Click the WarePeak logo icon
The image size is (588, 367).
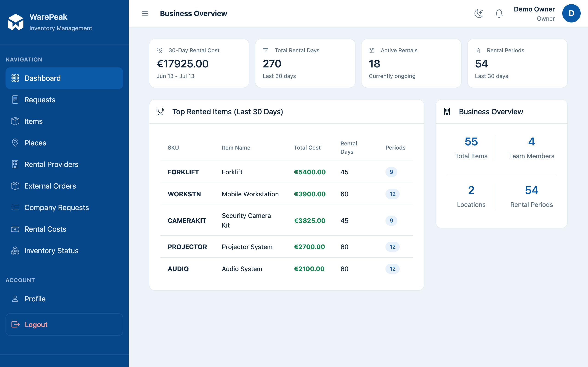[16, 22]
